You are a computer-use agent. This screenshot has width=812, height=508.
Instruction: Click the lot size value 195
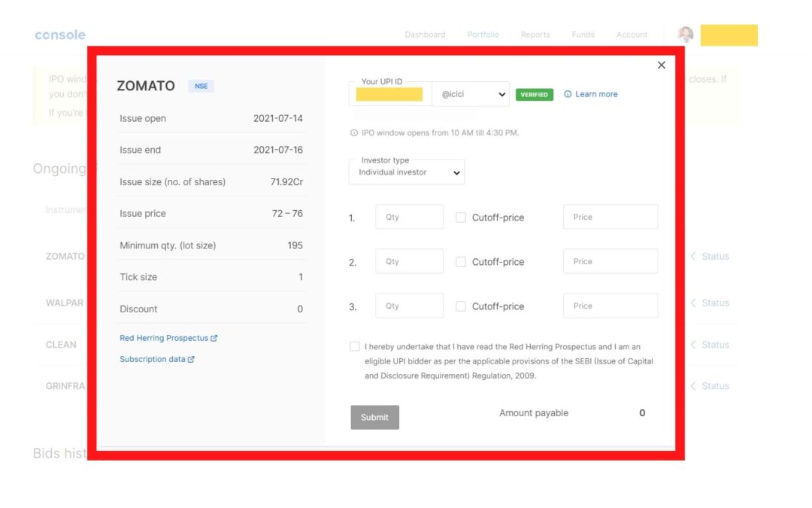coord(295,245)
